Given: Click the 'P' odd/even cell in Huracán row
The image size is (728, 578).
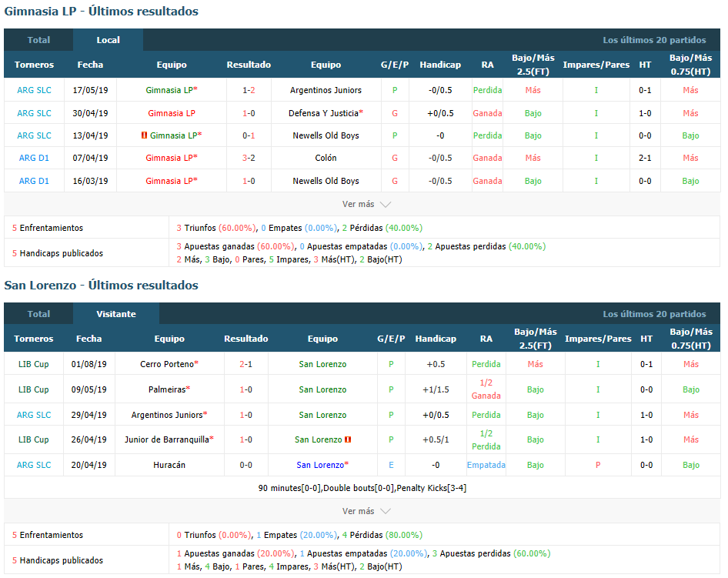Looking at the screenshot, I should (x=598, y=465).
